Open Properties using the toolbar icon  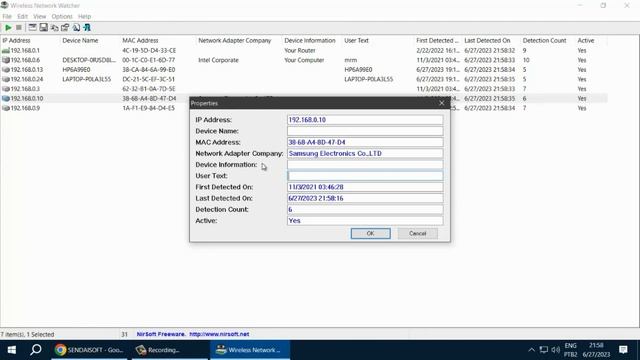coord(65,28)
